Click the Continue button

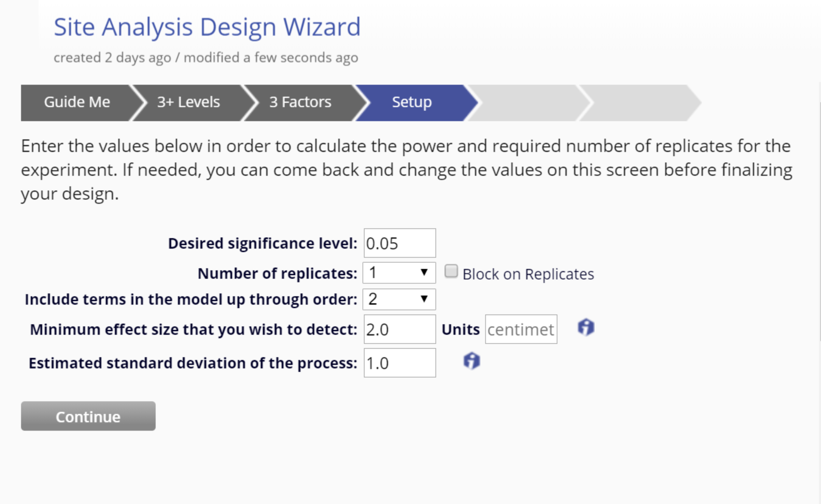pos(88,416)
